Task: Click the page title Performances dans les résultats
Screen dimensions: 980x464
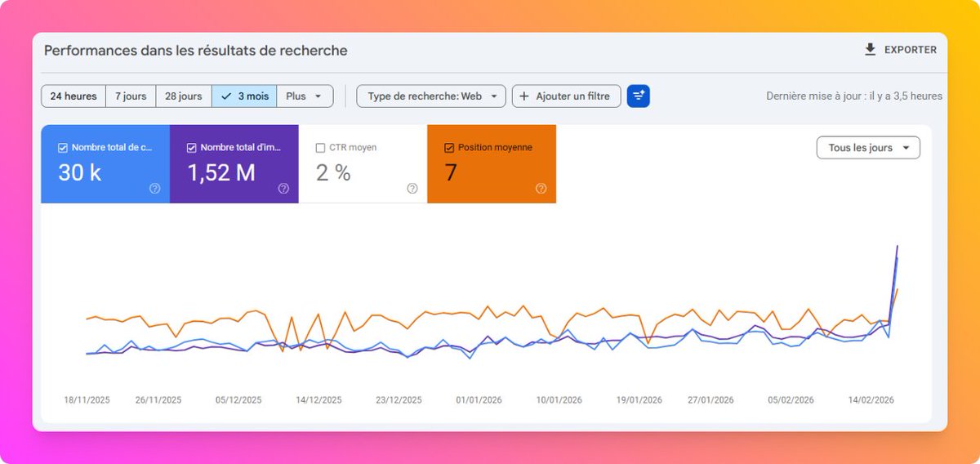Action: click(196, 51)
